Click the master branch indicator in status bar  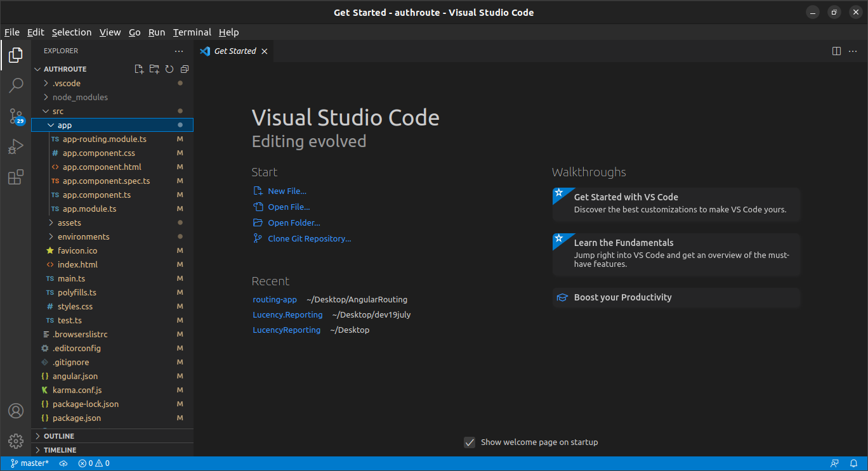tap(30, 463)
